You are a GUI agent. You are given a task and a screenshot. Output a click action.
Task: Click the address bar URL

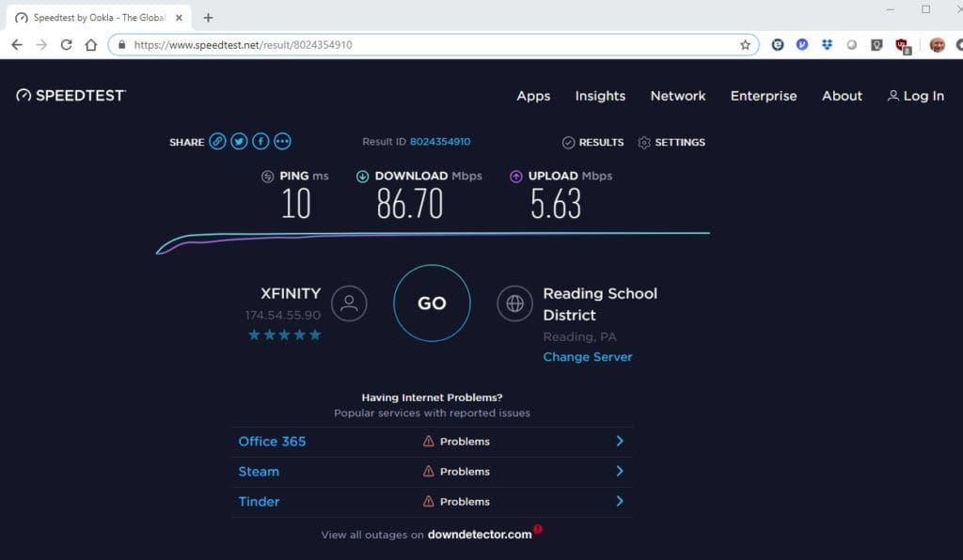(244, 45)
